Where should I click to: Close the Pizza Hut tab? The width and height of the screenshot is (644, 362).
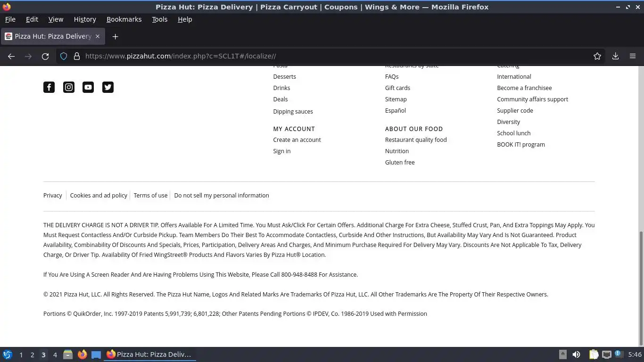pos(98,36)
